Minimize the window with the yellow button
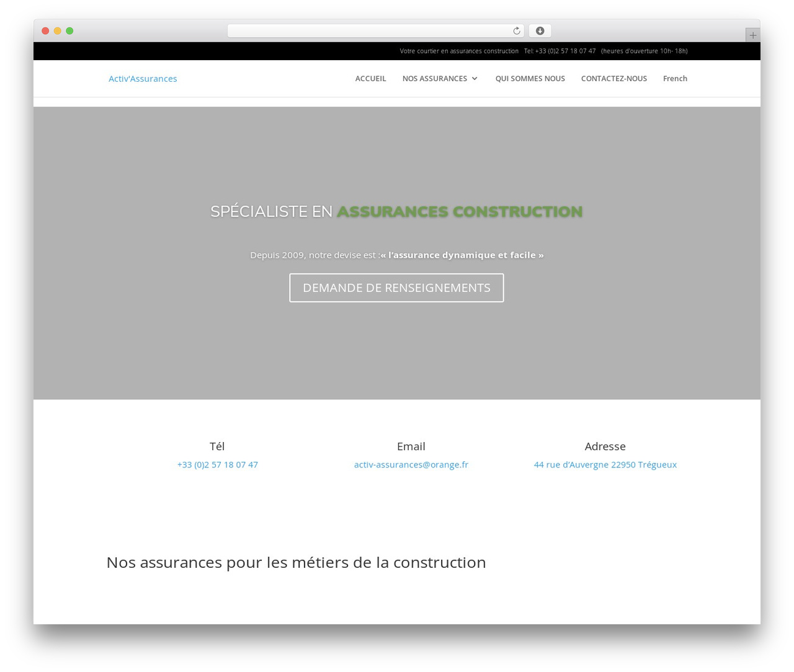The height and width of the screenshot is (672, 794). coord(57,31)
